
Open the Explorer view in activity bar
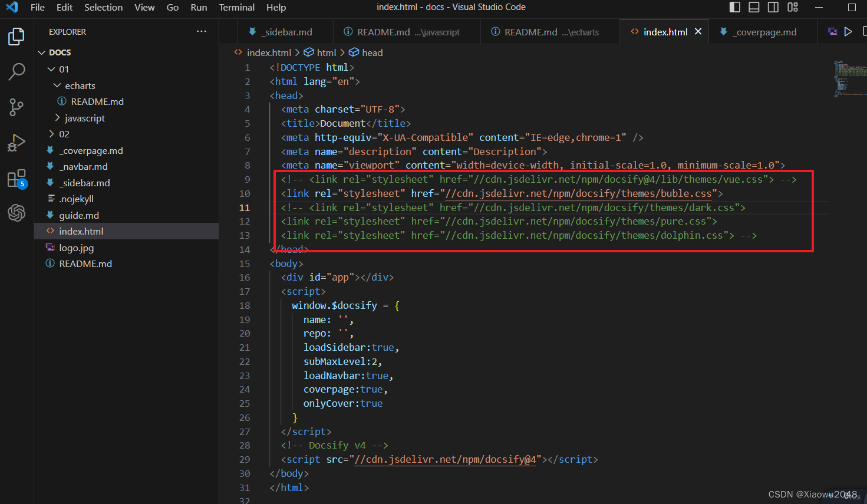(x=17, y=37)
